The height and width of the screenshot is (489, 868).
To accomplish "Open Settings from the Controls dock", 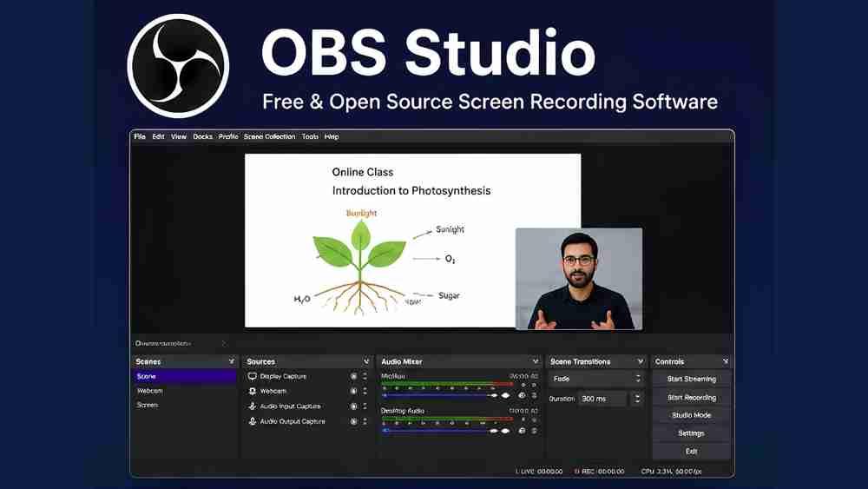I will coord(692,433).
